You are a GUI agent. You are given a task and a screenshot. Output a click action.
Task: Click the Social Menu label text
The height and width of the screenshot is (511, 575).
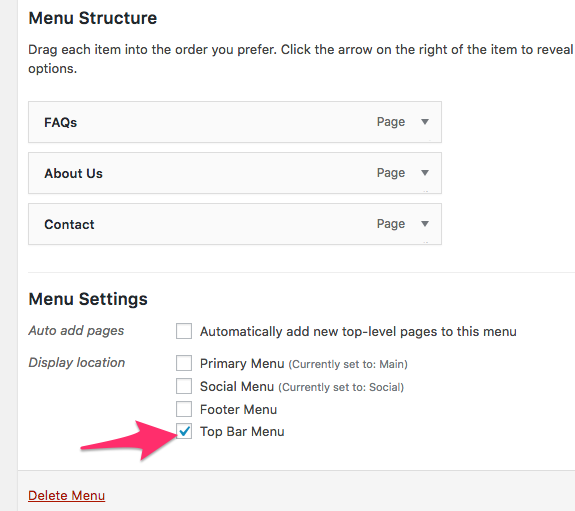coord(237,386)
